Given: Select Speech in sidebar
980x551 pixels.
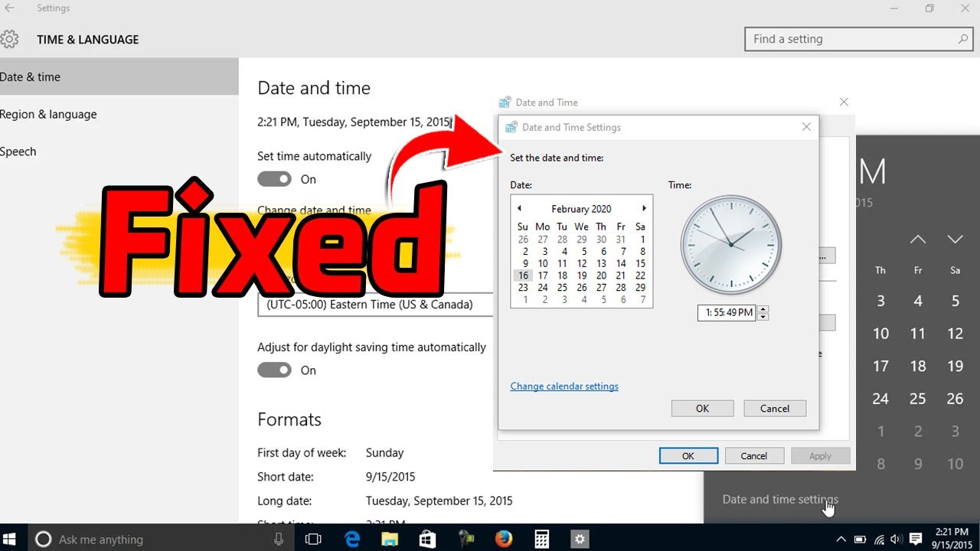Looking at the screenshot, I should click(x=119, y=152).
